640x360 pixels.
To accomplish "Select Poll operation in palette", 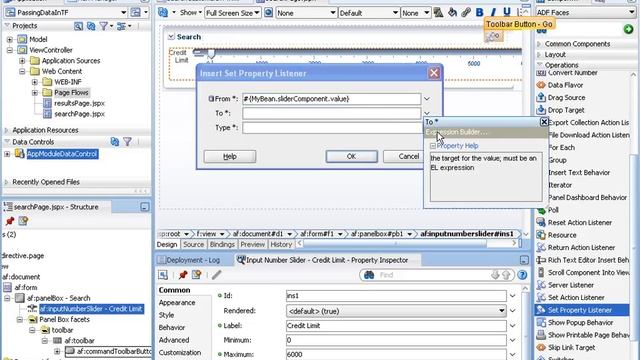I will tap(553, 210).
